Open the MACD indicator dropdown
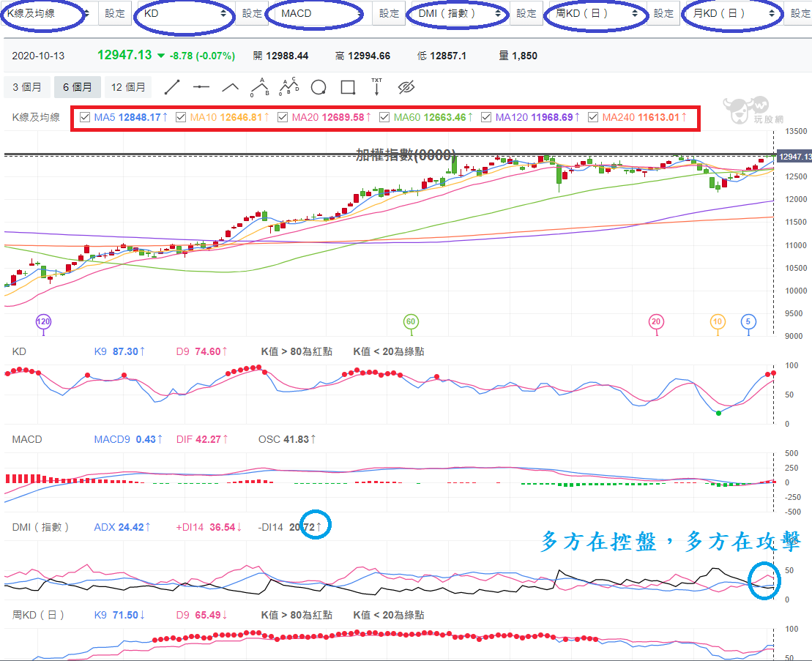This screenshot has width=812, height=661. tap(321, 13)
